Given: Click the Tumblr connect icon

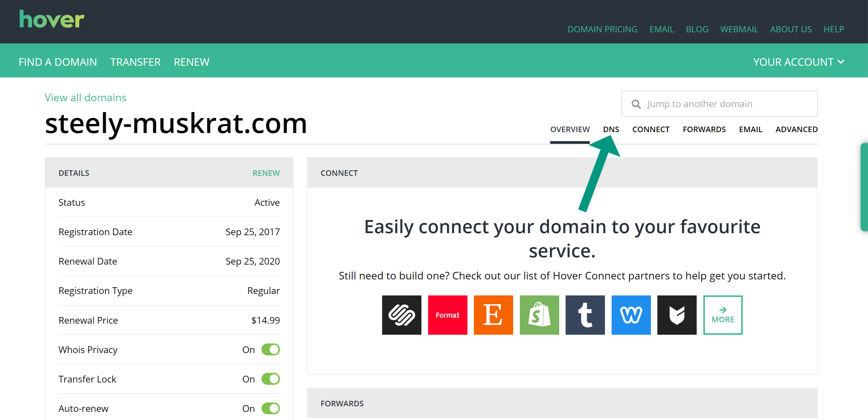Looking at the screenshot, I should (x=585, y=315).
